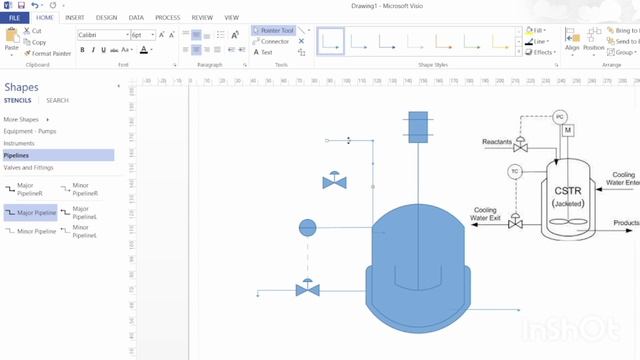
Task: Switch to SEARCH in Shapes pane
Action: 57,100
